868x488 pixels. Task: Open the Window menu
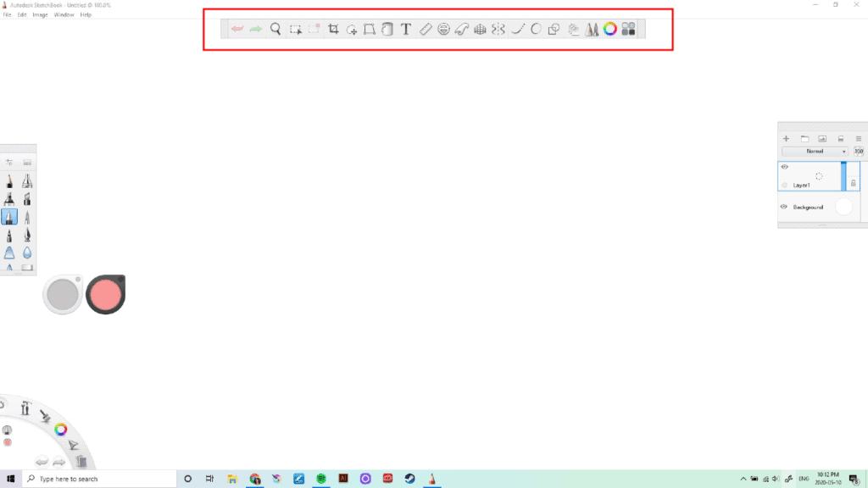pyautogui.click(x=64, y=15)
